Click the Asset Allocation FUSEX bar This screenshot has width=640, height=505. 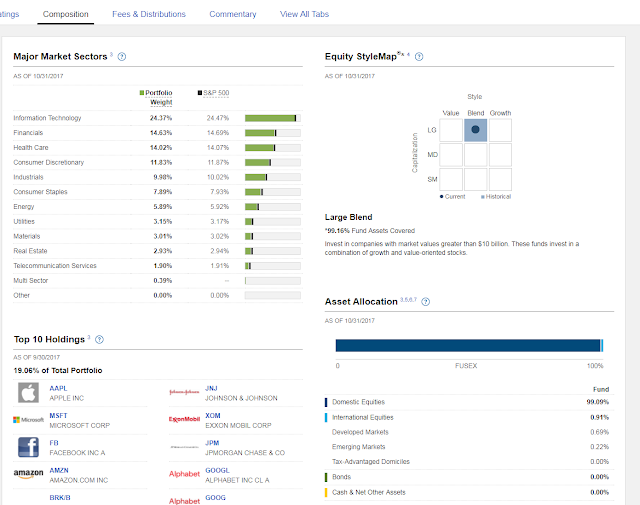click(469, 345)
